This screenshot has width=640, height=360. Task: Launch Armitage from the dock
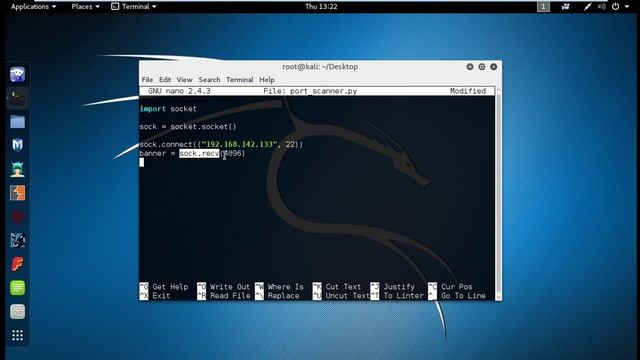pos(18,169)
